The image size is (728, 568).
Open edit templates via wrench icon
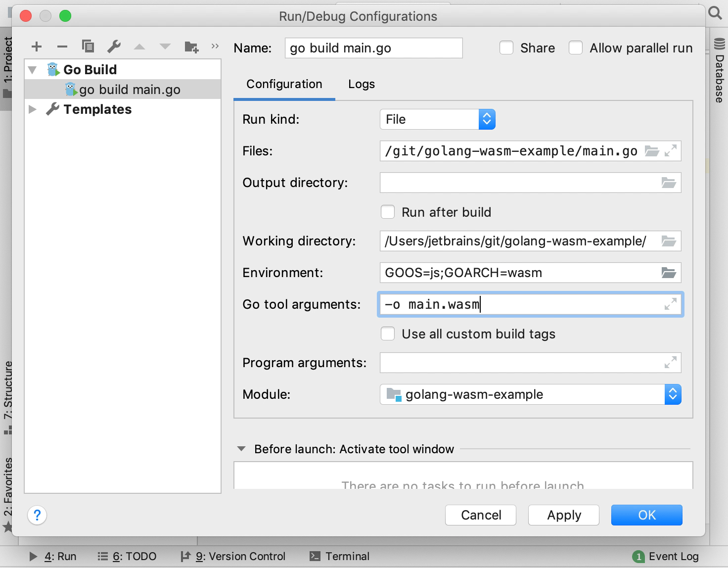114,47
